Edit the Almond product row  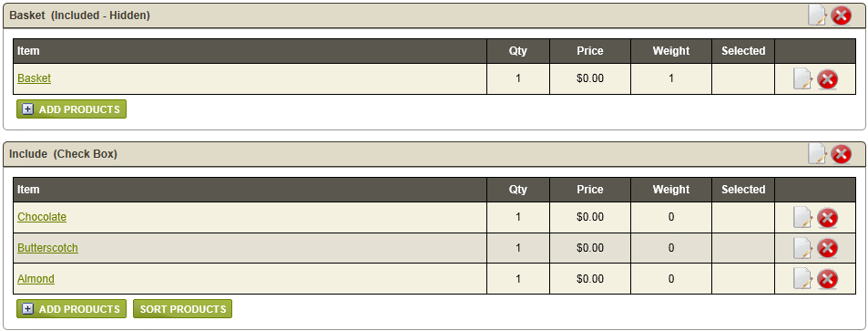tap(803, 278)
